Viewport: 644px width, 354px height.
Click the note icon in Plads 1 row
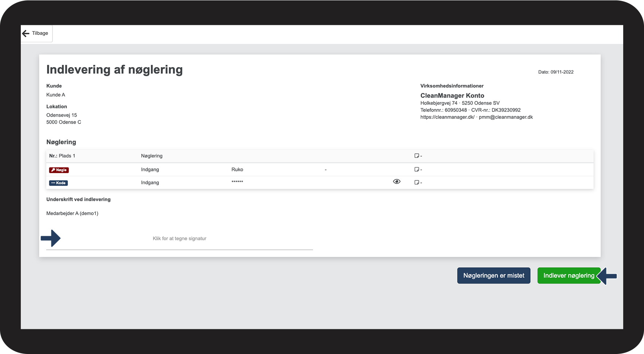[417, 156]
